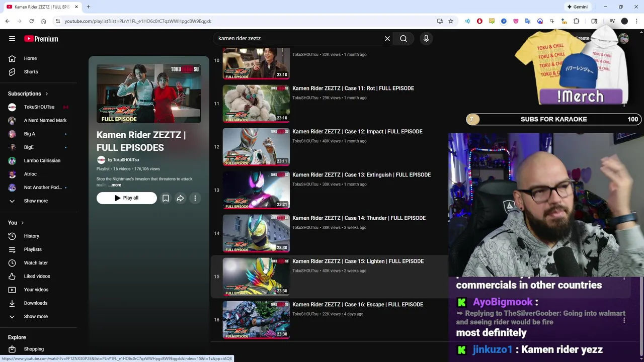Open Case 16: Escape thumbnail
Viewport: 644px width, 362px height.
(256, 320)
